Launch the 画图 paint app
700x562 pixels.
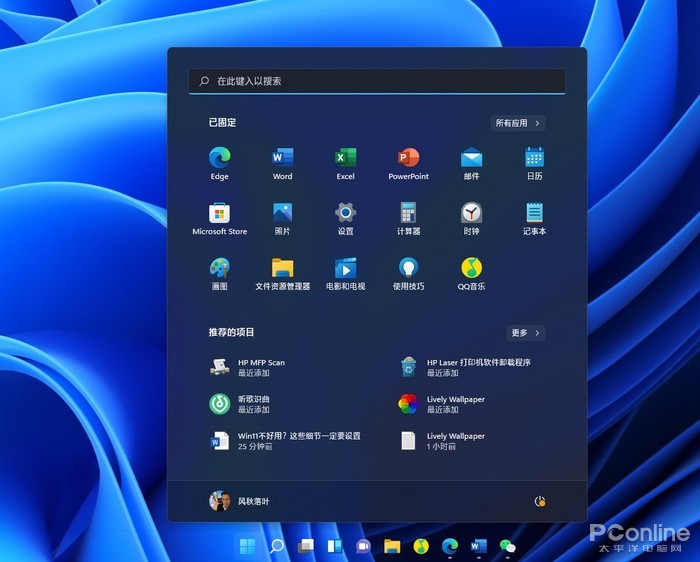(219, 274)
